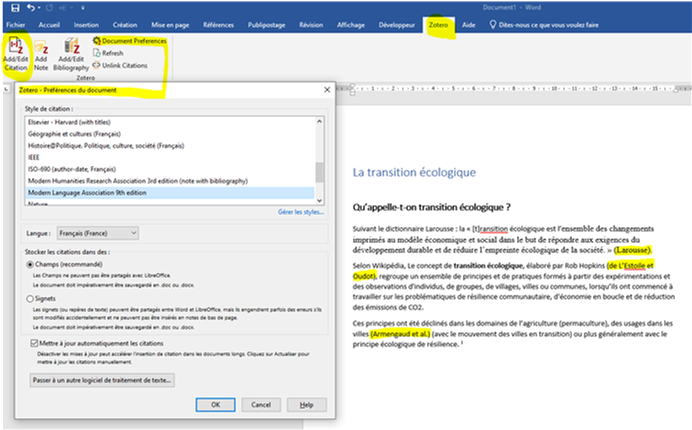
Task: Open the Aide tab
Action: click(x=469, y=25)
